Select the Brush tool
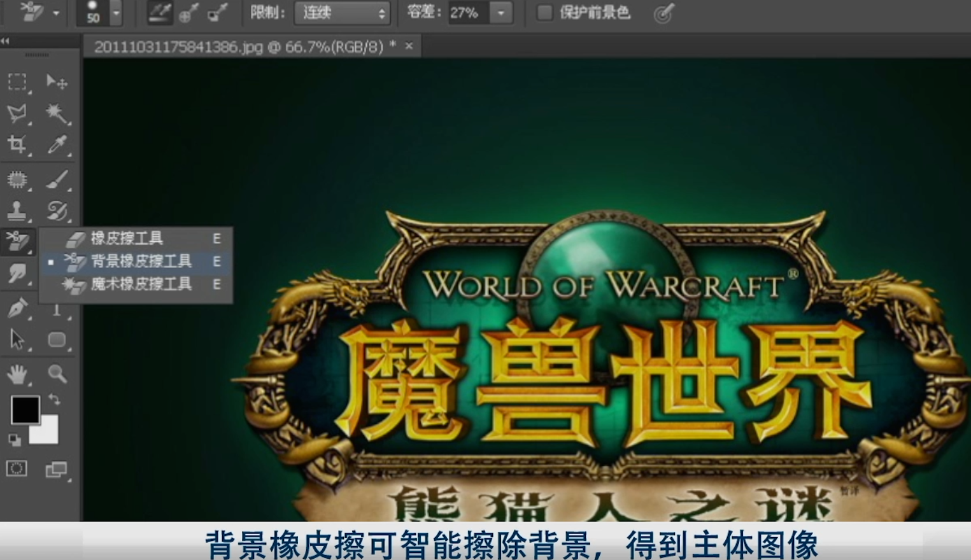The image size is (971, 560). pos(57,179)
